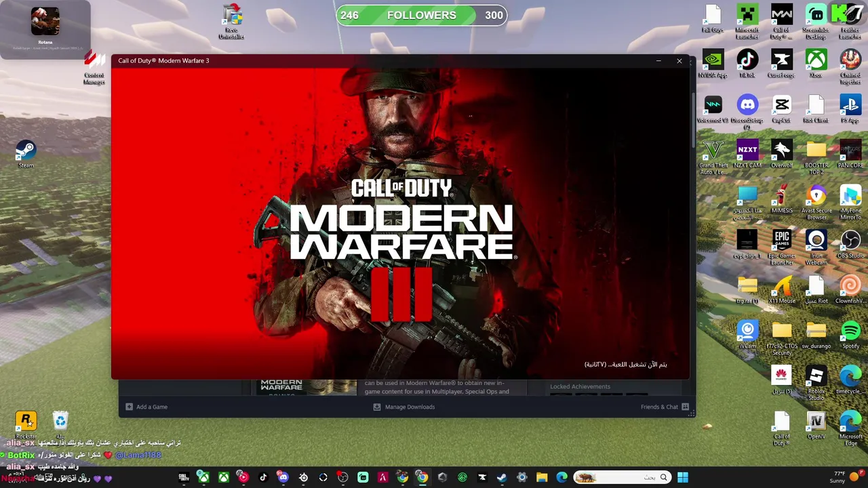The image size is (868, 488).
Task: Launch Minecraft Launcher from the desktop
Action: [x=747, y=22]
